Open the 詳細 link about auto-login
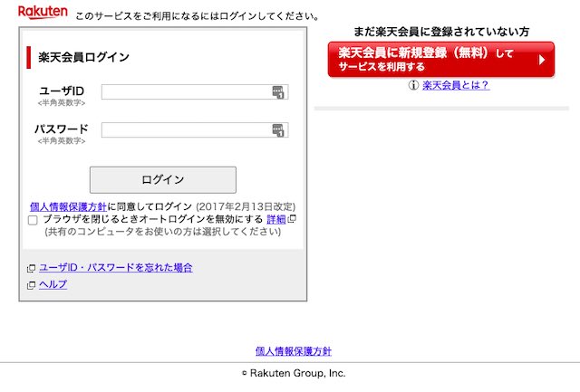580x392 pixels. click(276, 219)
